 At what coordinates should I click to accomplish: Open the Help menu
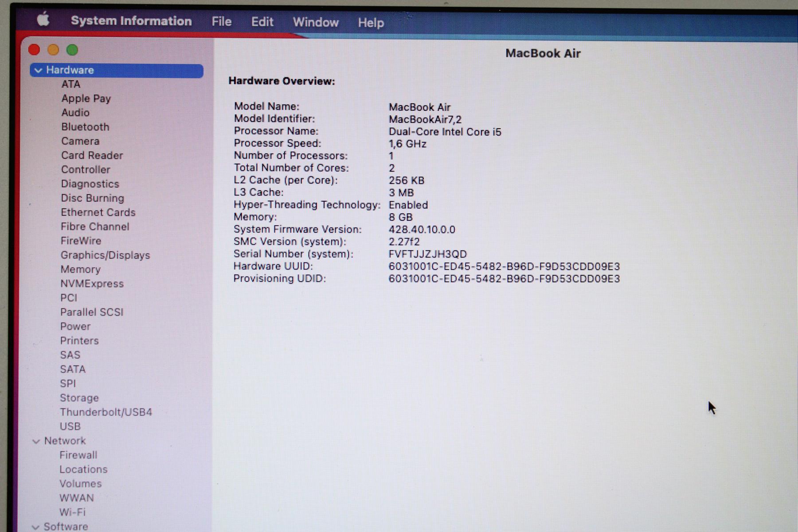pyautogui.click(x=371, y=23)
